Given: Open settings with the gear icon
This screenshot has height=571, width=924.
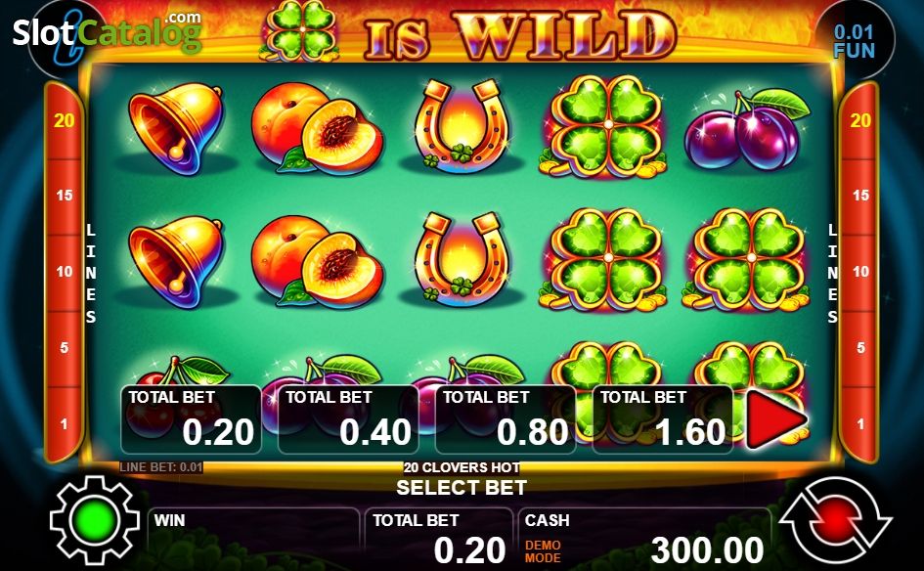Looking at the screenshot, I should (x=94, y=520).
